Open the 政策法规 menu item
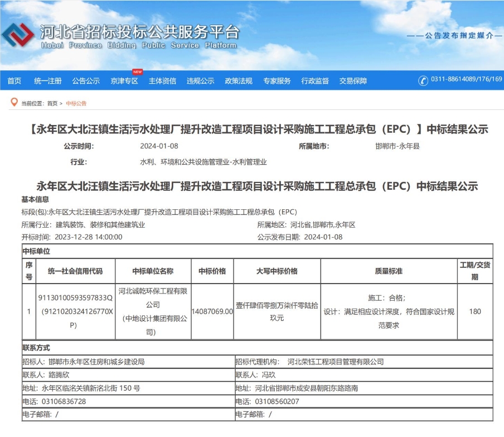This screenshot has height=437, width=504. tap(239, 81)
